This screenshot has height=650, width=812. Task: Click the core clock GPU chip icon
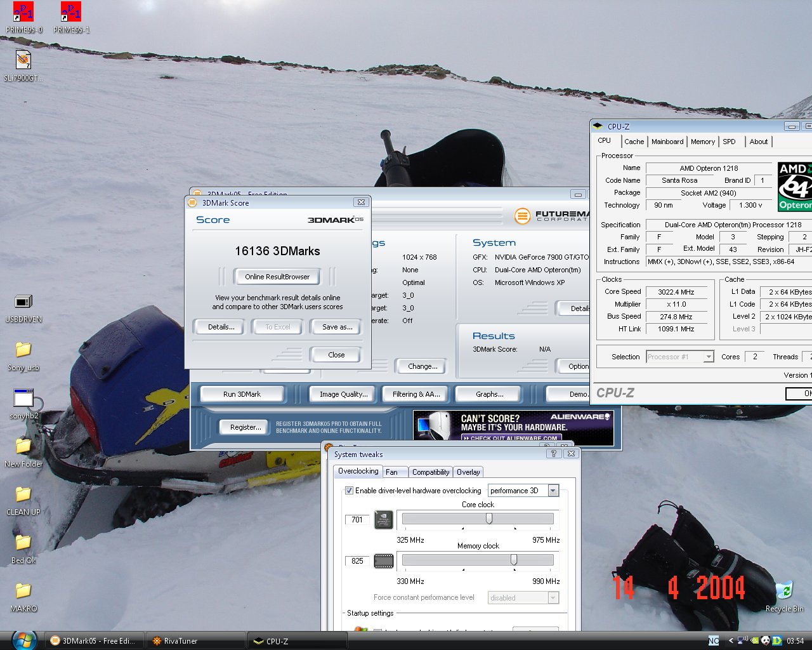(x=384, y=520)
